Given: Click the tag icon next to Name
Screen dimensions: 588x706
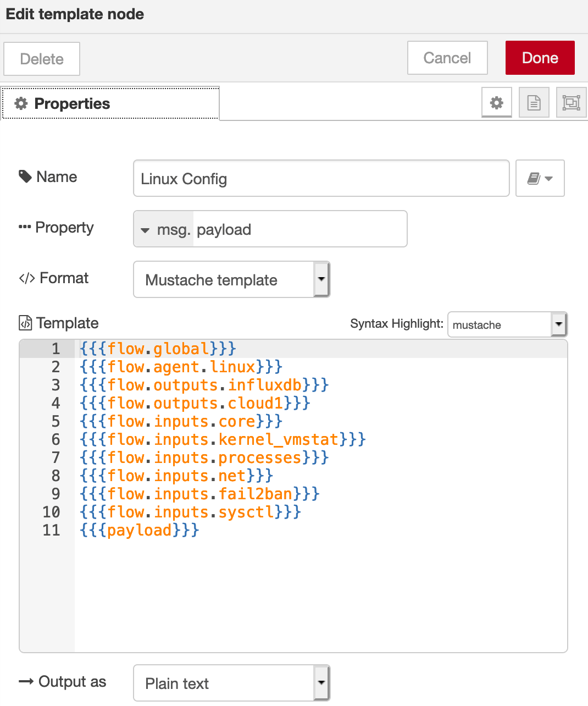Looking at the screenshot, I should click(25, 176).
